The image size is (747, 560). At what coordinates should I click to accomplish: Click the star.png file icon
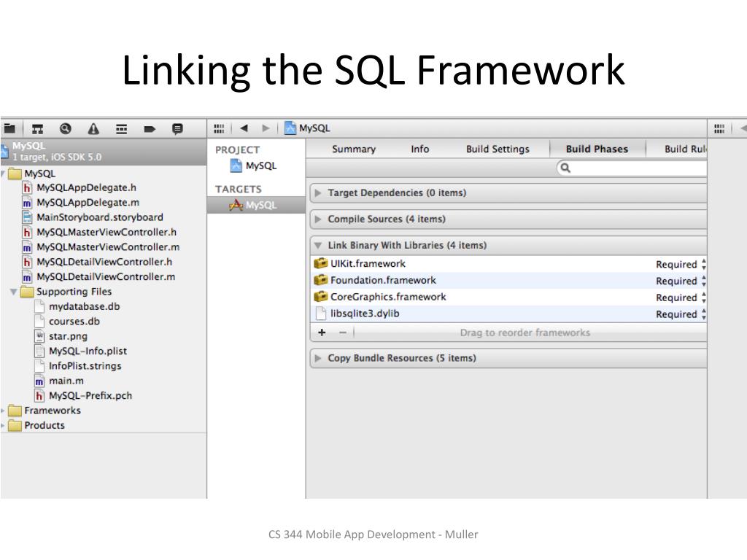pyautogui.click(x=39, y=336)
